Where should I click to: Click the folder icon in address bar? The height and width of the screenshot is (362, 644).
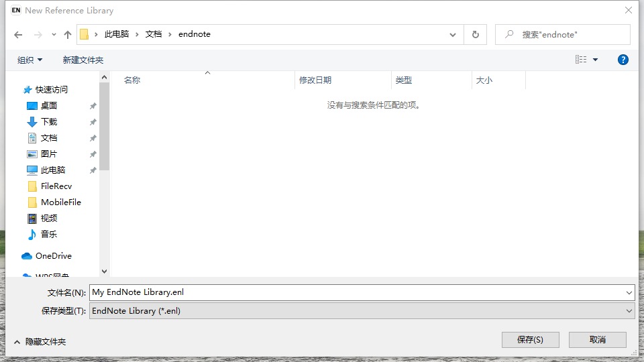pyautogui.click(x=85, y=34)
